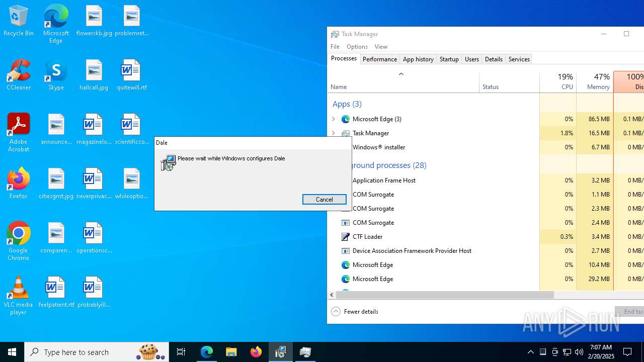Cancel the Dale configuration dialog

325,200
